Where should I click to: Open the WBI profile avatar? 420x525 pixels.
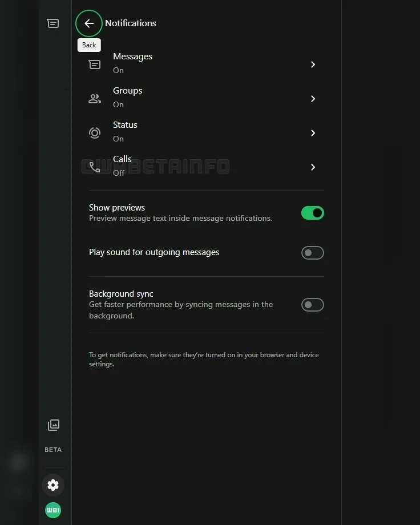[x=53, y=510]
